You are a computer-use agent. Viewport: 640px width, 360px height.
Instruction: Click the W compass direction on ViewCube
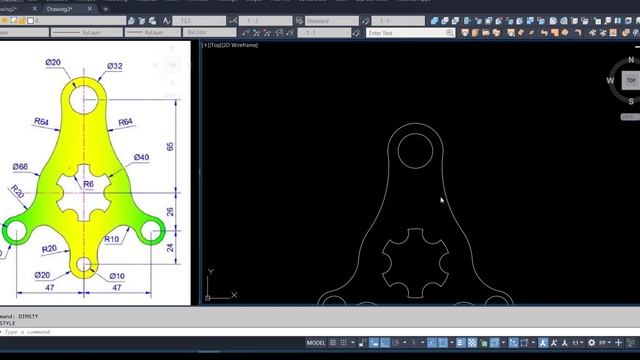(x=610, y=80)
